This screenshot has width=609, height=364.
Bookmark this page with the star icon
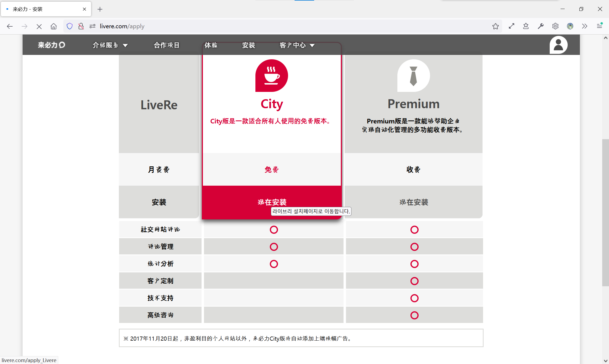tap(495, 26)
